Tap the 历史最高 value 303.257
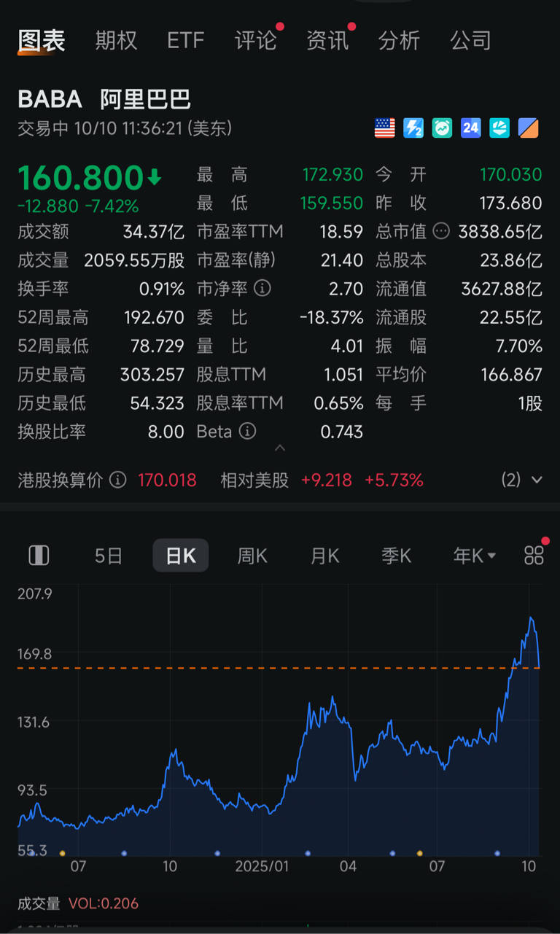Screen dimensions: 560x934 coord(152,375)
